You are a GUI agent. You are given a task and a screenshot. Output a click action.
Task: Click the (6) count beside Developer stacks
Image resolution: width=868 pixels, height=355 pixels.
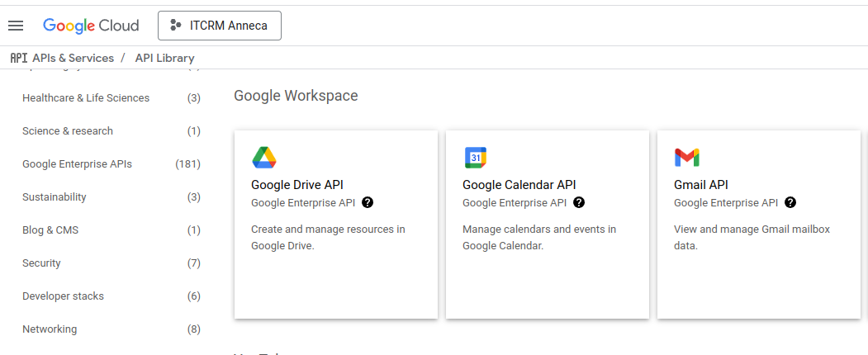pyautogui.click(x=194, y=296)
